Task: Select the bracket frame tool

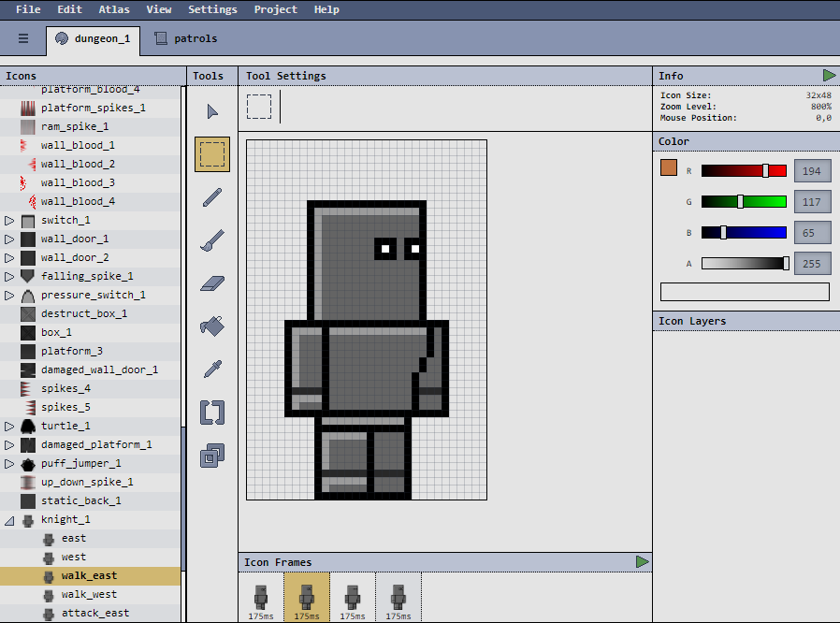Action: pos(212,412)
